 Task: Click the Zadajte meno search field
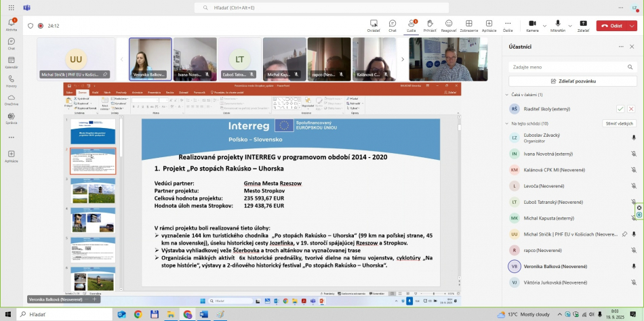coord(573,67)
